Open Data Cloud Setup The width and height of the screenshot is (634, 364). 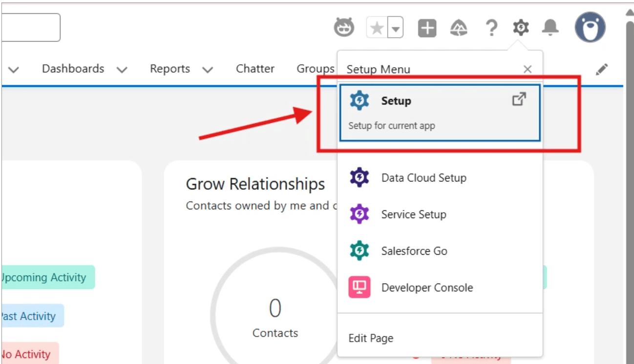[x=423, y=178]
